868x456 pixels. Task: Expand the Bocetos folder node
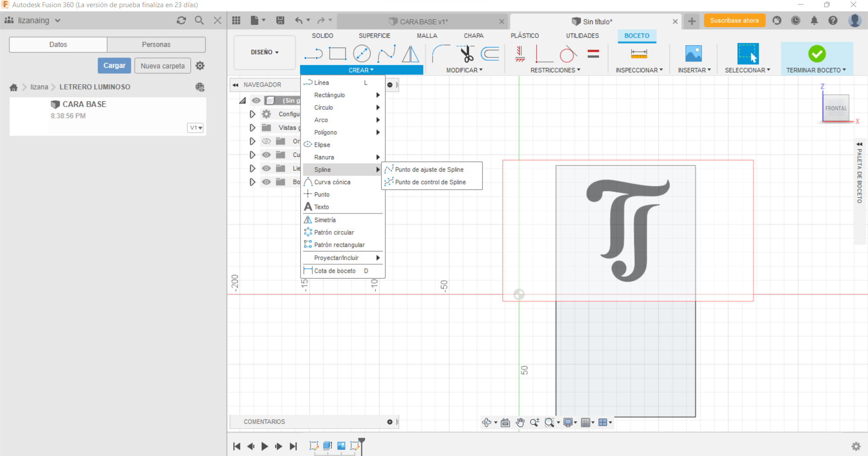click(252, 182)
